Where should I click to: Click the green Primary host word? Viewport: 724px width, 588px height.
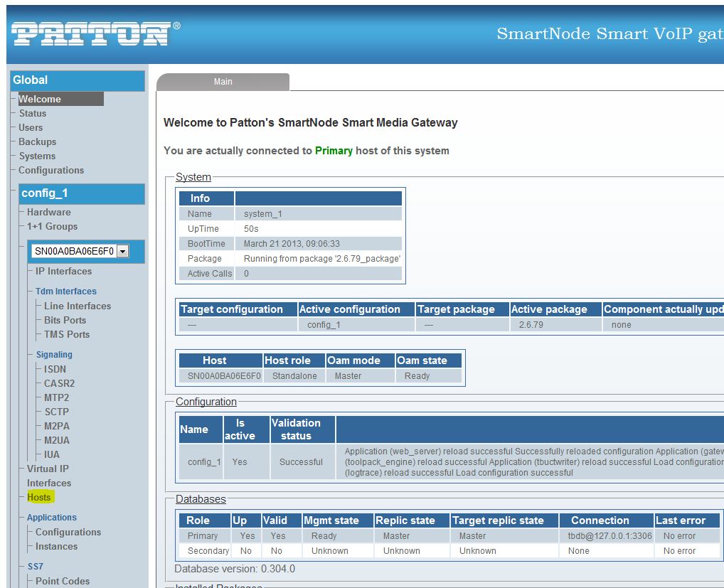point(334,151)
